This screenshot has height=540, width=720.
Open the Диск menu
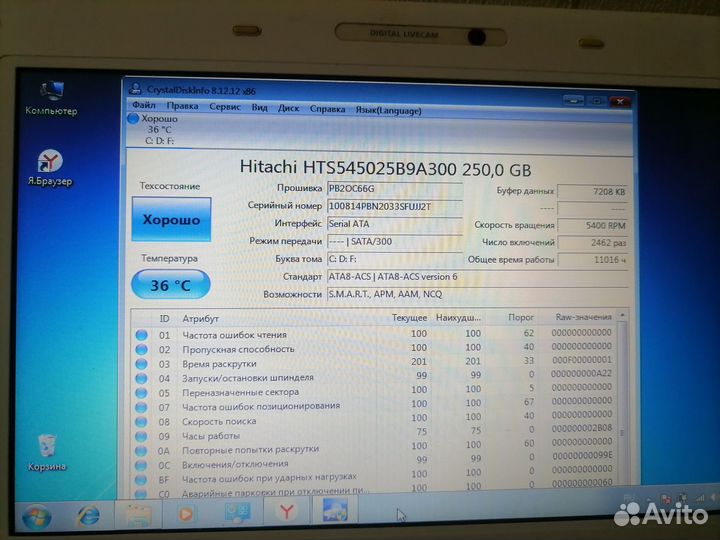coord(288,108)
